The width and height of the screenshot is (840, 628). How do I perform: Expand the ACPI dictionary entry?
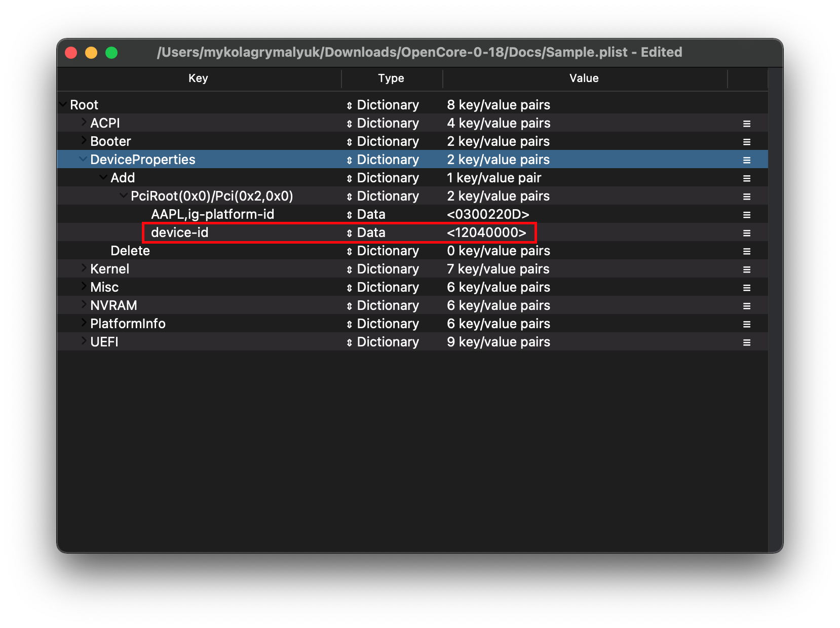(x=84, y=123)
